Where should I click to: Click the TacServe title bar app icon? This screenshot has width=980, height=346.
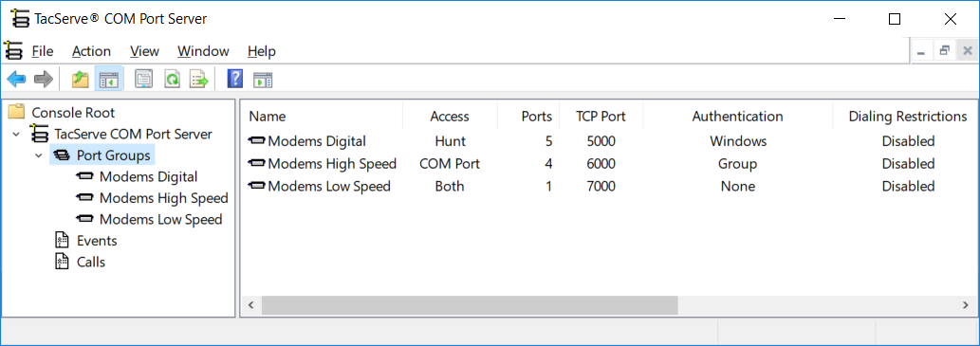point(21,19)
